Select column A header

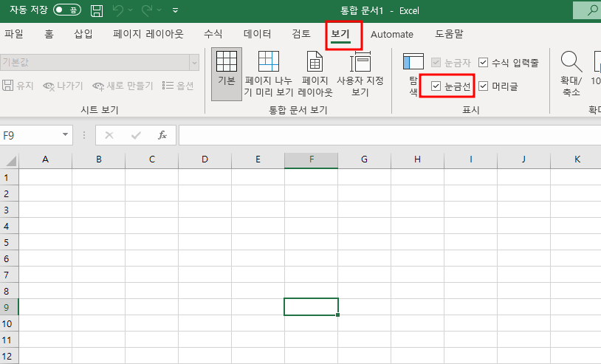pos(45,159)
